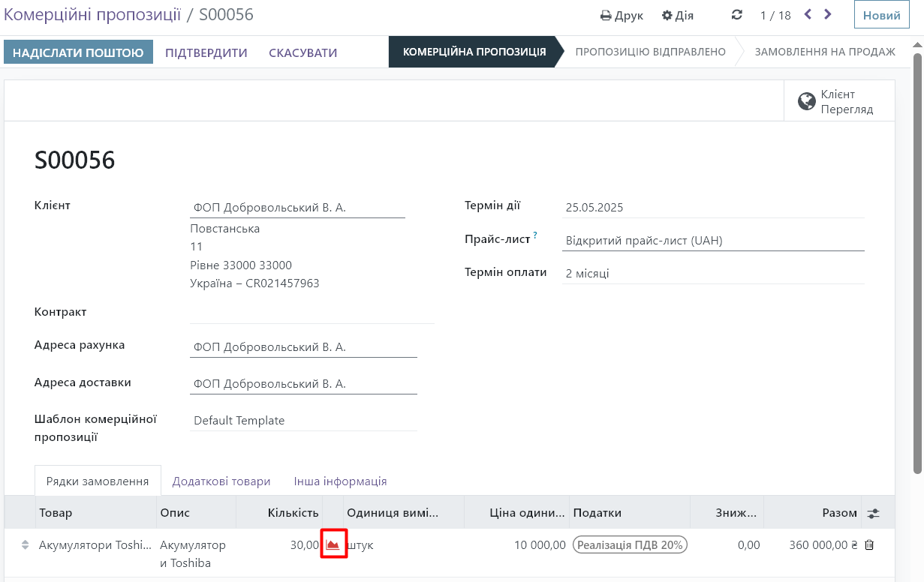Open the Друк print menu

coord(622,15)
